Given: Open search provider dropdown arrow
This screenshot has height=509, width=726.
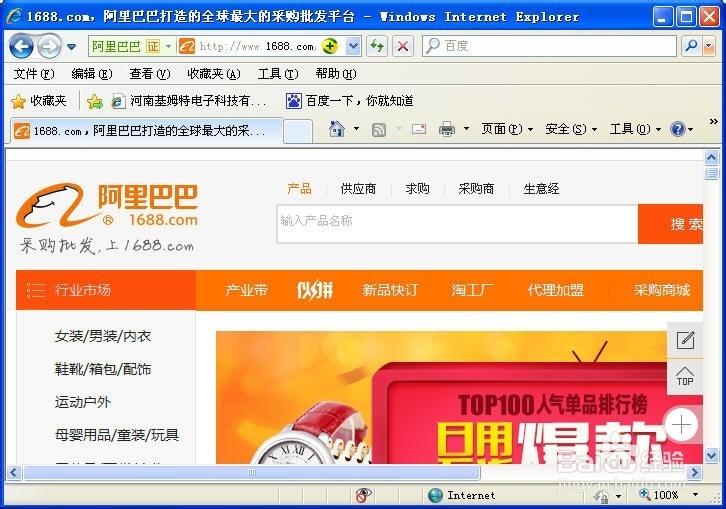Looking at the screenshot, I should [708, 46].
